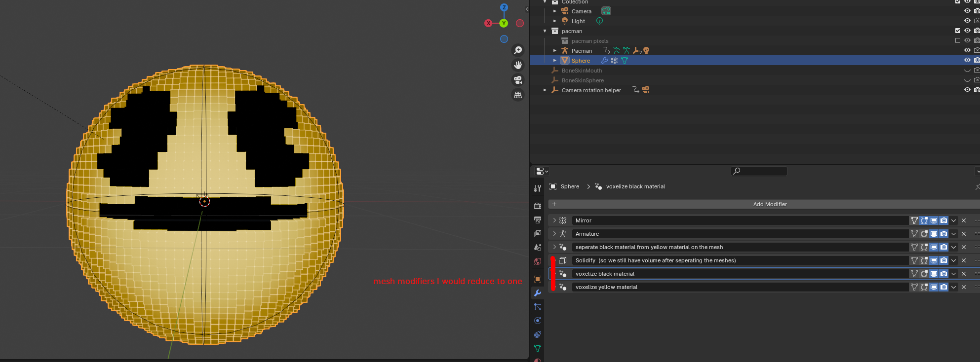This screenshot has width=980, height=362.
Task: Uncheck the pacman collection checkbox
Action: 958,31
